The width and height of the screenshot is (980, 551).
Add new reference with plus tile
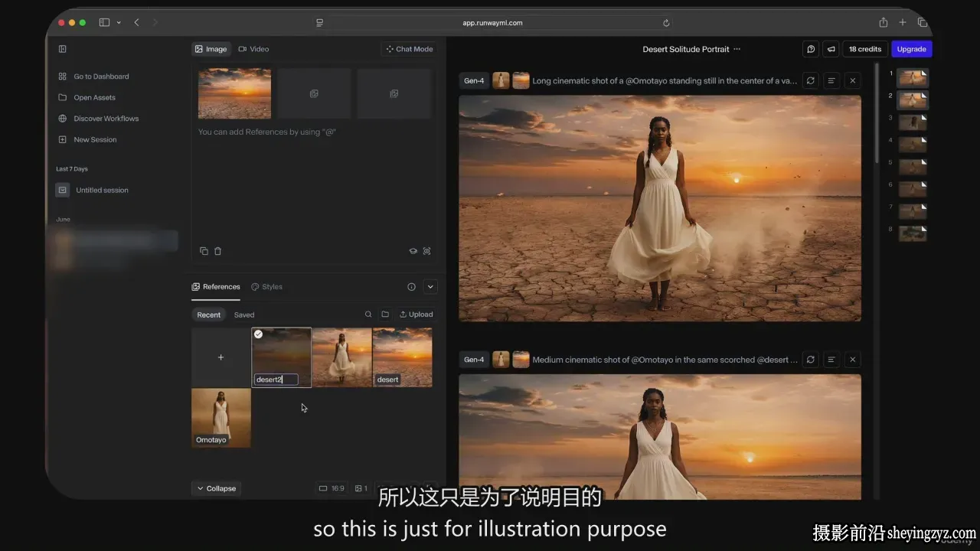220,357
